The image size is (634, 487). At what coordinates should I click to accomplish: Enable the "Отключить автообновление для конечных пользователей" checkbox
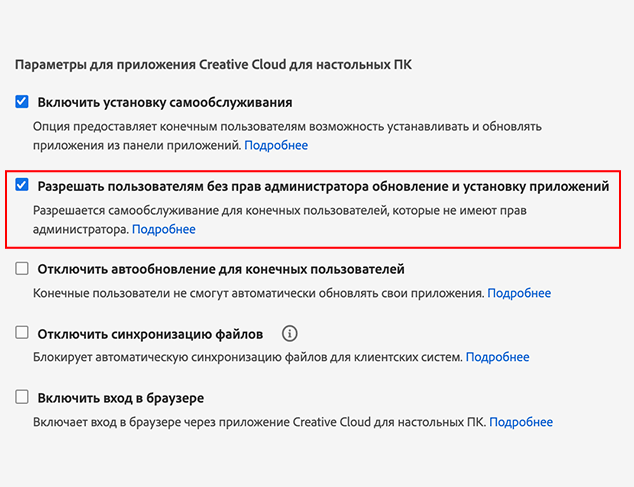[22, 269]
